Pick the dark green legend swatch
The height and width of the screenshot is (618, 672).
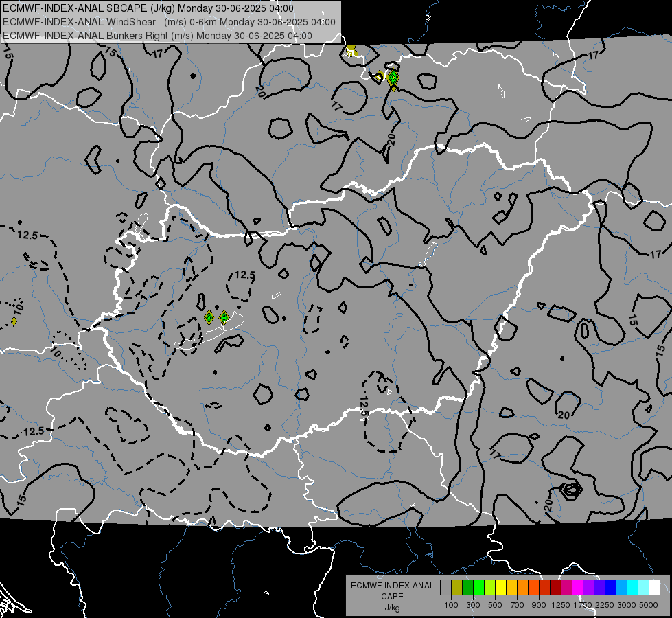tap(467, 588)
